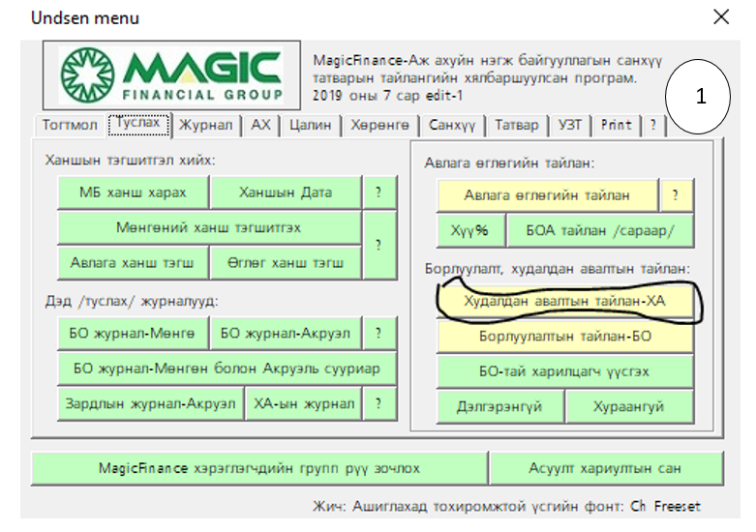Open Авлага өглөгийн тайлан report
The image size is (756, 532).
coord(547,195)
